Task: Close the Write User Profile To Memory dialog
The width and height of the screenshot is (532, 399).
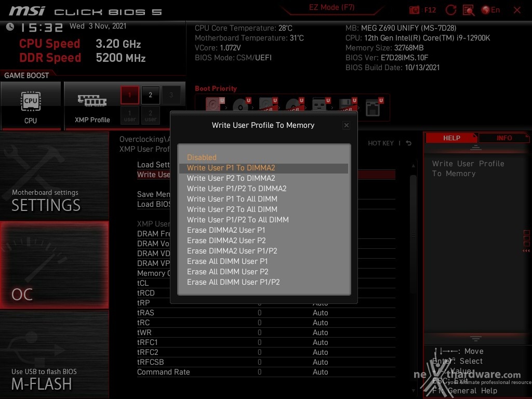Action: pyautogui.click(x=346, y=125)
